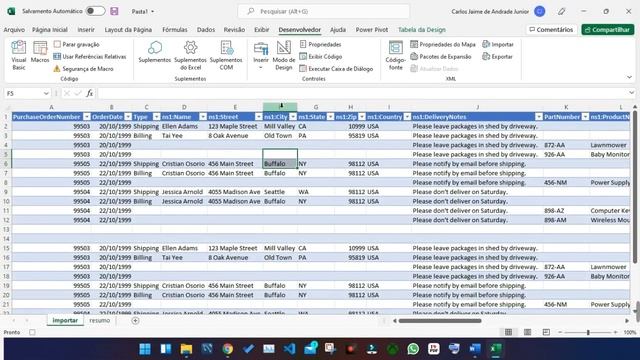The width and height of the screenshot is (640, 360).
Task: Click the vertical scrollbar thumb
Action: coord(635,187)
